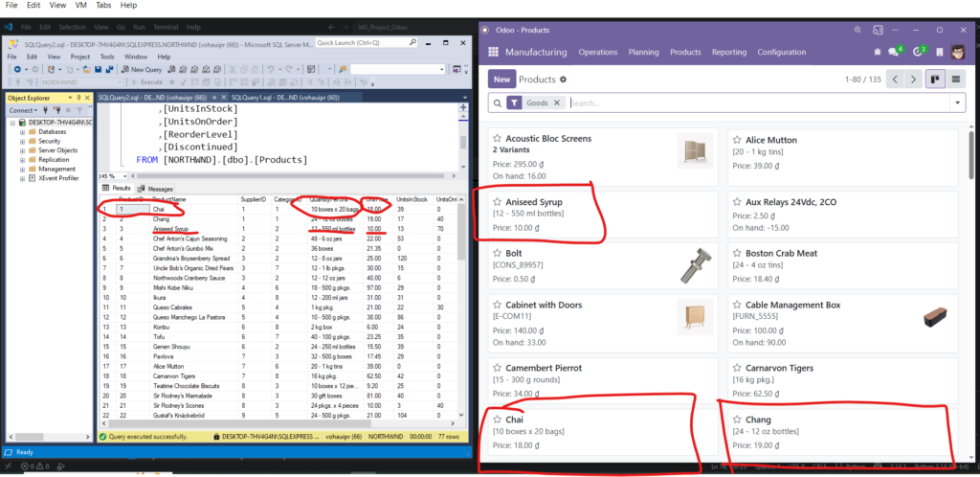Image resolution: width=980 pixels, height=477 pixels.
Task: Open the Odoo apps grid menu
Action: (x=494, y=52)
